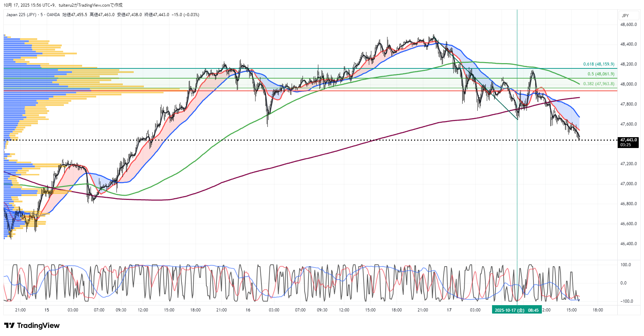The height and width of the screenshot is (336, 644).
Task: Click the 46,400.0 price scale label
Action: pos(628,244)
